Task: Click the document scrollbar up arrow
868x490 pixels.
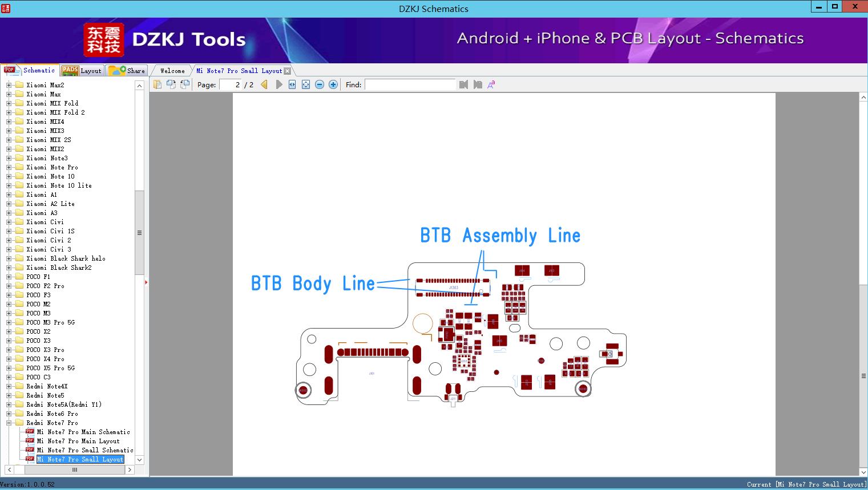Action: point(863,98)
